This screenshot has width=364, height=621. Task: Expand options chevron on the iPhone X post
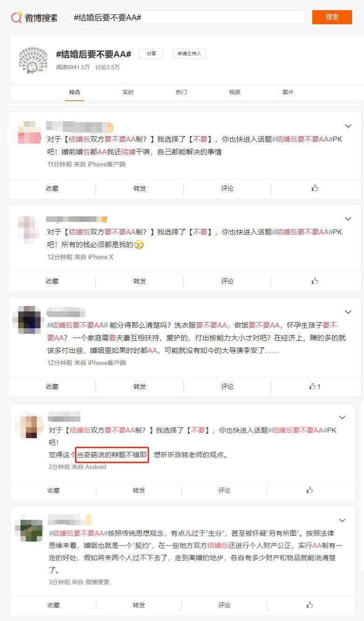tap(348, 219)
